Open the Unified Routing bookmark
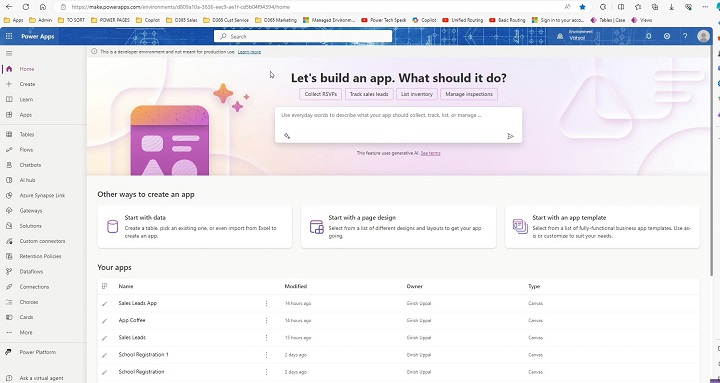Screen dimensions: 720x383 [x=463, y=20]
